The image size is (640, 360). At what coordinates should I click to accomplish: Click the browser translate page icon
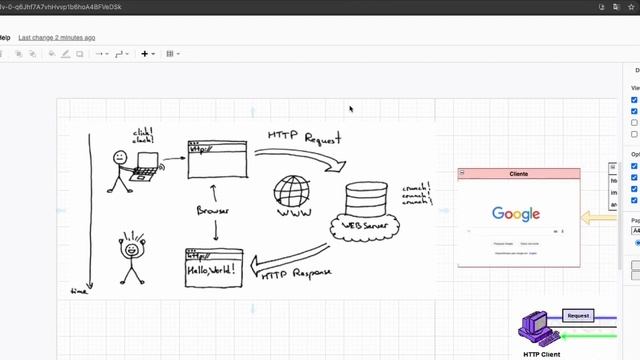coord(616,7)
